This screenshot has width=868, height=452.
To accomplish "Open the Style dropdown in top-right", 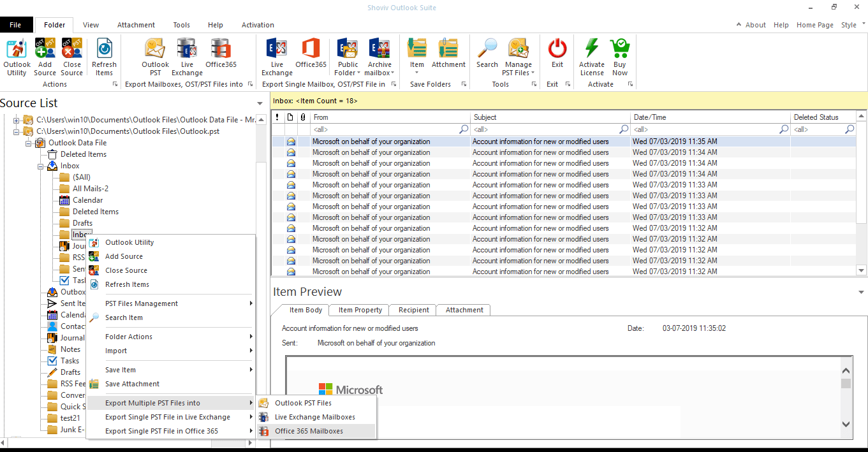I will point(851,25).
